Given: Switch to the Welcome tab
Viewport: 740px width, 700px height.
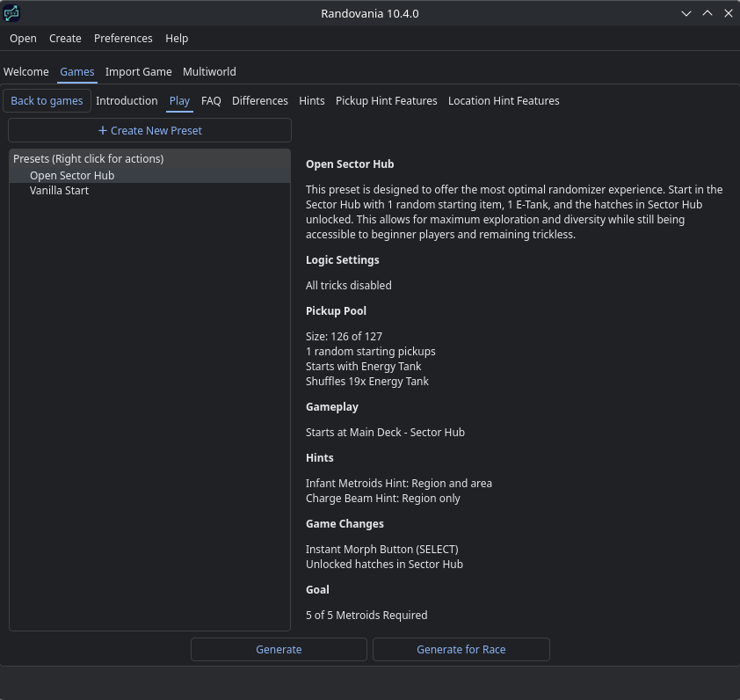Looking at the screenshot, I should pyautogui.click(x=26, y=72).
